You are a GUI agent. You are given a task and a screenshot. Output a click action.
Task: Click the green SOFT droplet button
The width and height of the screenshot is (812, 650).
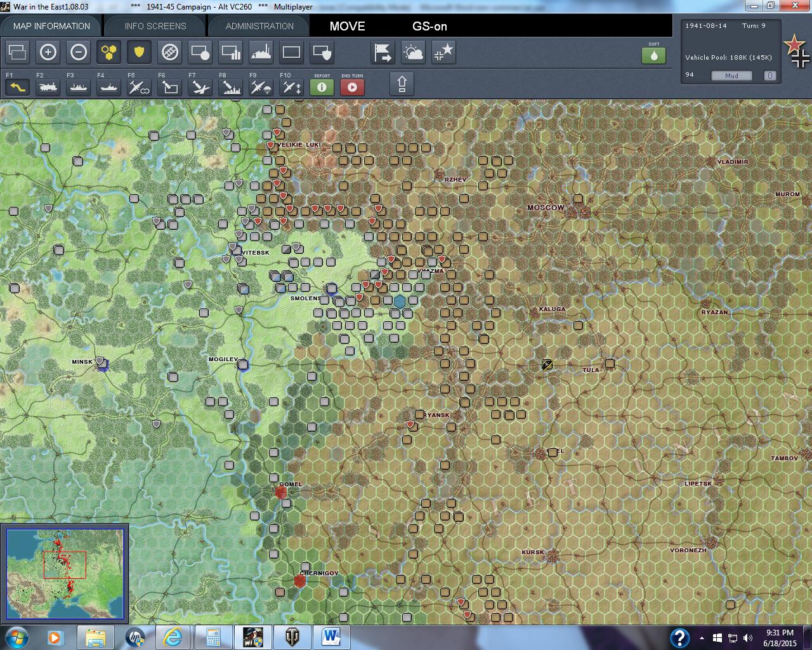pos(654,55)
